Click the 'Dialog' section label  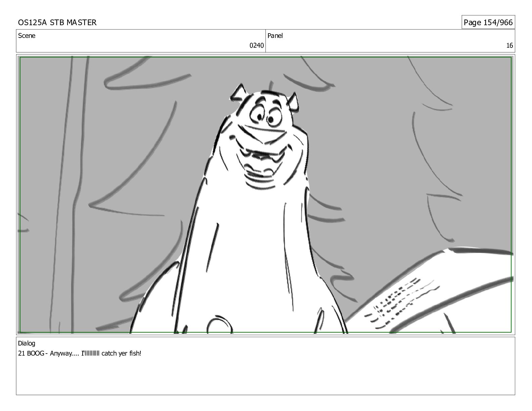(x=27, y=344)
